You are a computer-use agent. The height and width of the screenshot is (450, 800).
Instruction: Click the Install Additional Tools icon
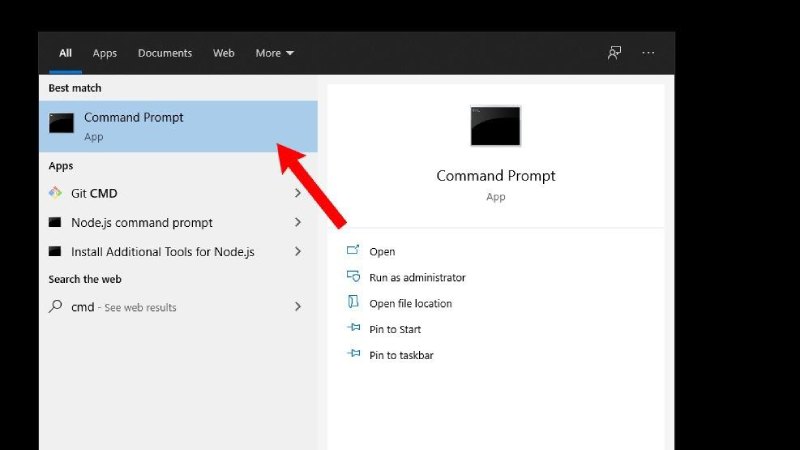point(56,251)
